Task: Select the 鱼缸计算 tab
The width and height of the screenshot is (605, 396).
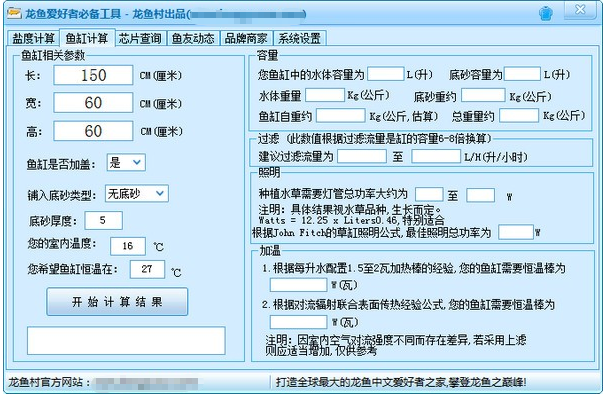Action: point(87,38)
